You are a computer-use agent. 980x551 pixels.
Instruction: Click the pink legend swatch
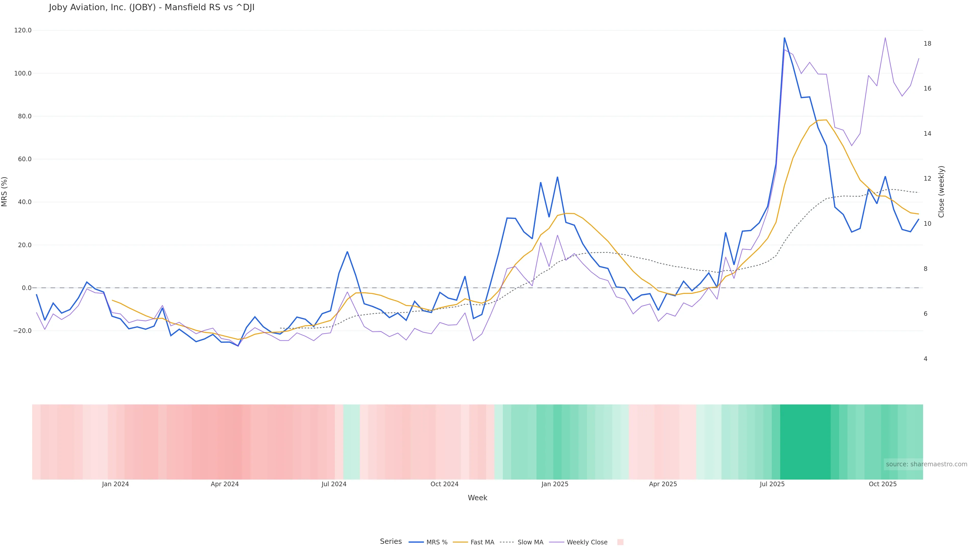[620, 542]
